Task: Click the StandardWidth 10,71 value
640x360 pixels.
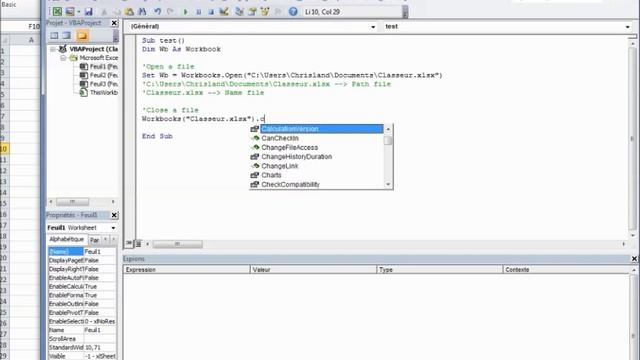Action: [100, 347]
